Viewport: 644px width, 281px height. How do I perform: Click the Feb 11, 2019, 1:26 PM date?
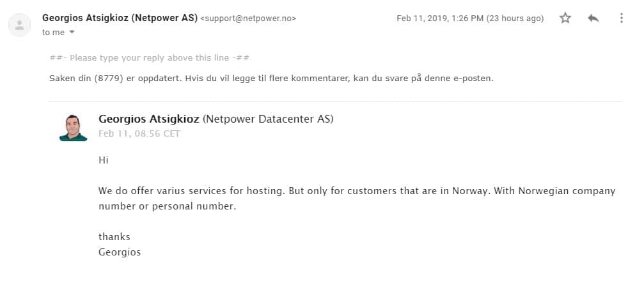(440, 19)
